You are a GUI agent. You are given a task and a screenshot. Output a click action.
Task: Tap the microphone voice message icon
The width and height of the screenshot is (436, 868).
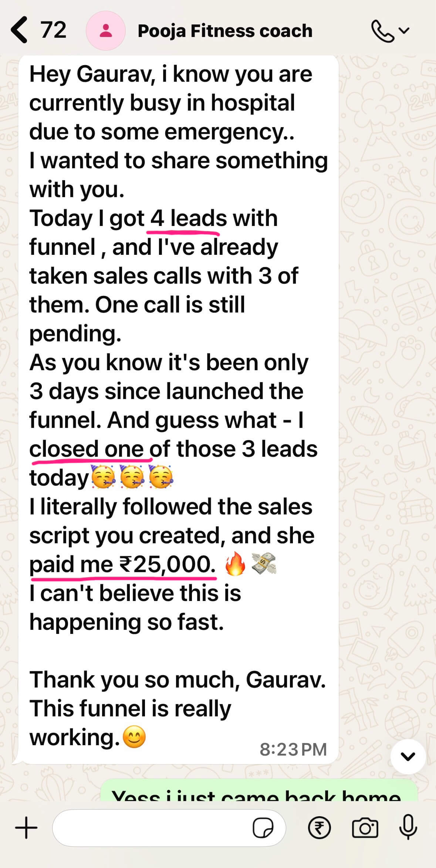point(408,828)
